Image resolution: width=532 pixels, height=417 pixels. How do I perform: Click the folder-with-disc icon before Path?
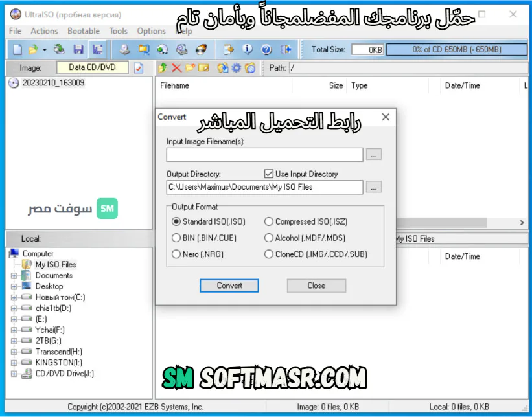[x=250, y=68]
